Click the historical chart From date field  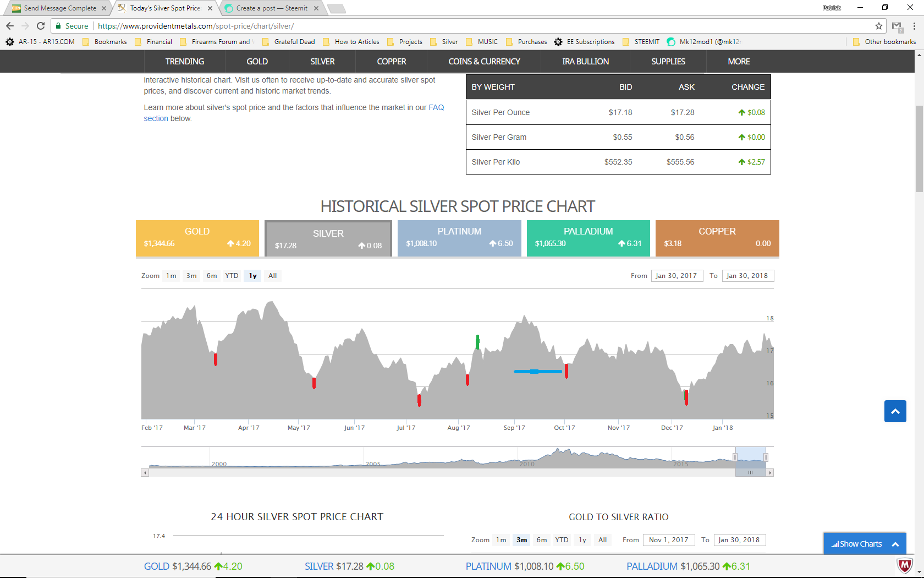[x=677, y=276]
